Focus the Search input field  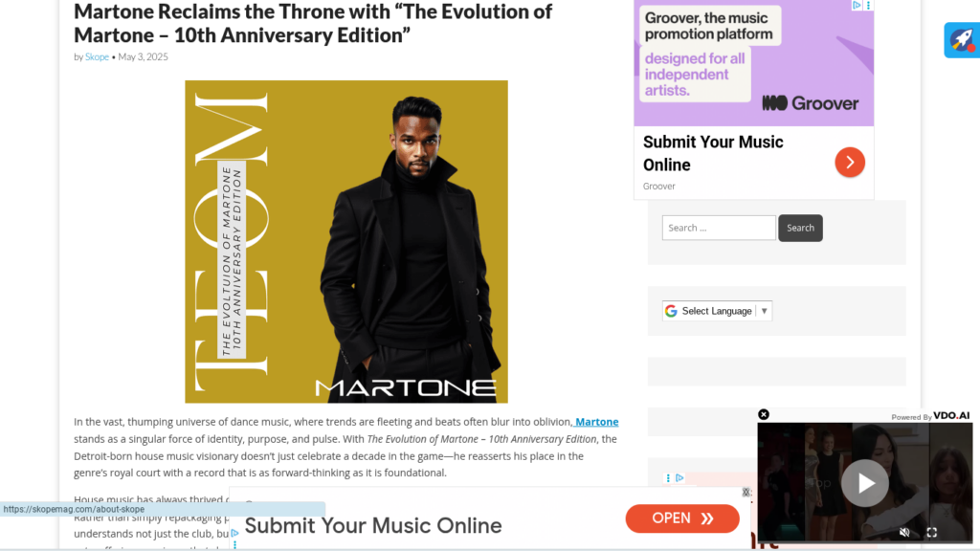coord(719,228)
